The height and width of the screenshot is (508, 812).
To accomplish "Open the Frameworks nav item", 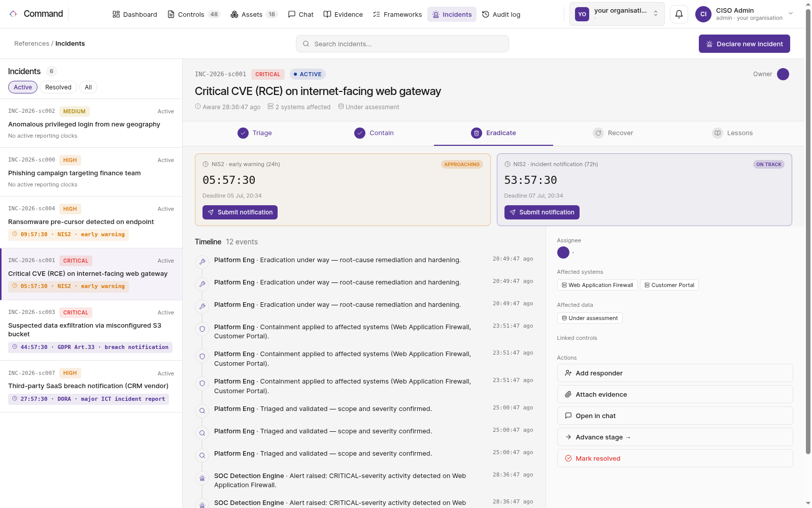I will [397, 14].
